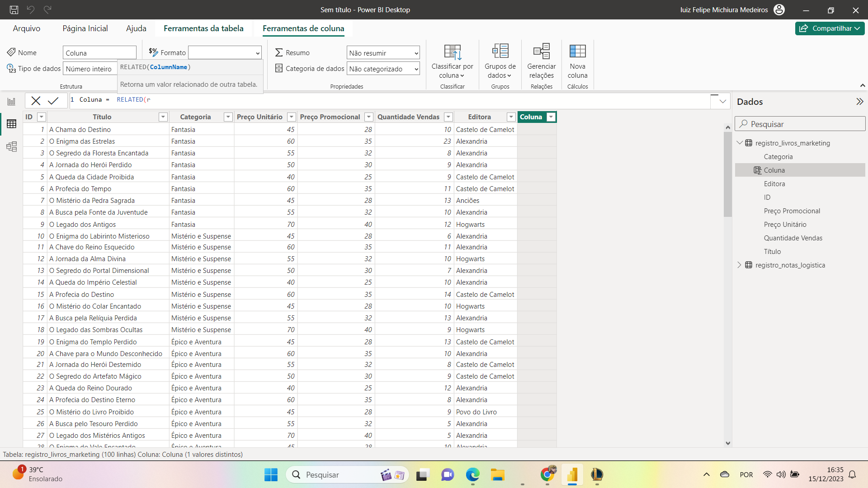868x488 pixels.
Task: Select Categoria field in Dados pane
Action: tap(778, 156)
